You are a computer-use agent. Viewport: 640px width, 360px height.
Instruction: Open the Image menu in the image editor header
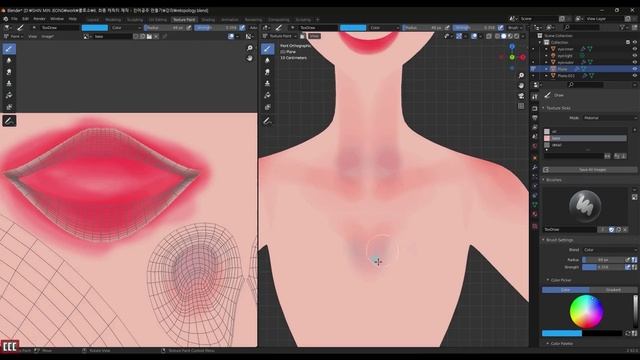[47, 36]
